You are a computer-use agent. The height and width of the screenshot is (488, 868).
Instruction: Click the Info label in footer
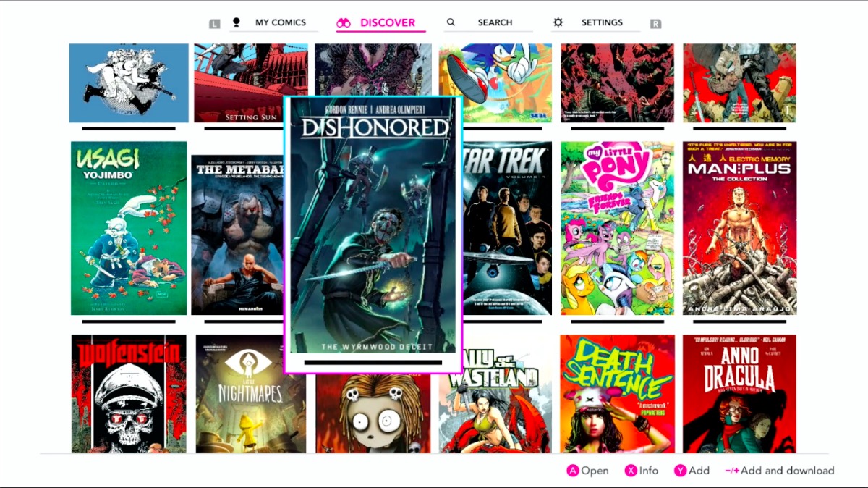coord(649,471)
